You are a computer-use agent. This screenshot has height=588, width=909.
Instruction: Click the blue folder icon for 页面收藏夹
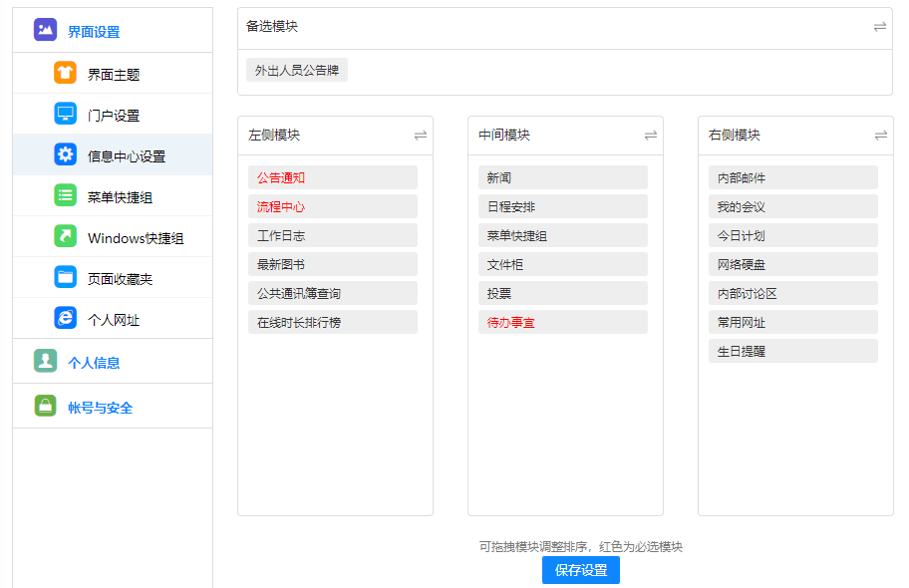[65, 277]
